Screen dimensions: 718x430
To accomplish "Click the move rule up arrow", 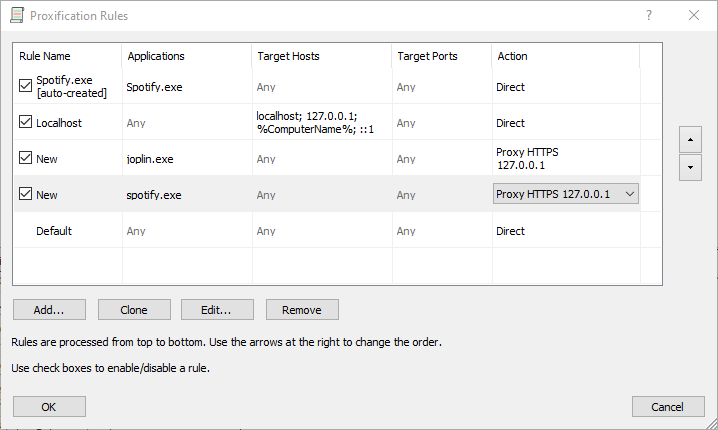I will pos(690,138).
